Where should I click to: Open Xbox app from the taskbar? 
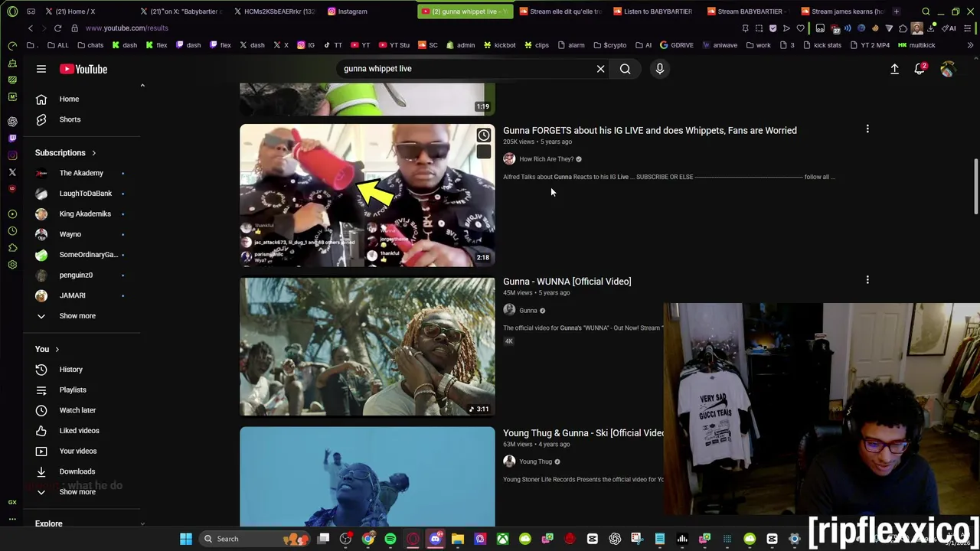coord(502,539)
